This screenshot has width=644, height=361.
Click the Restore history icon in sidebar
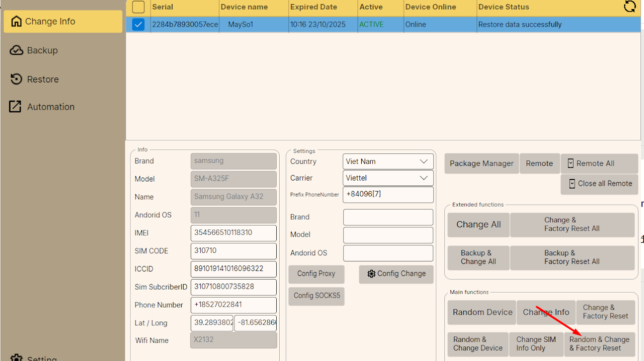tap(17, 79)
